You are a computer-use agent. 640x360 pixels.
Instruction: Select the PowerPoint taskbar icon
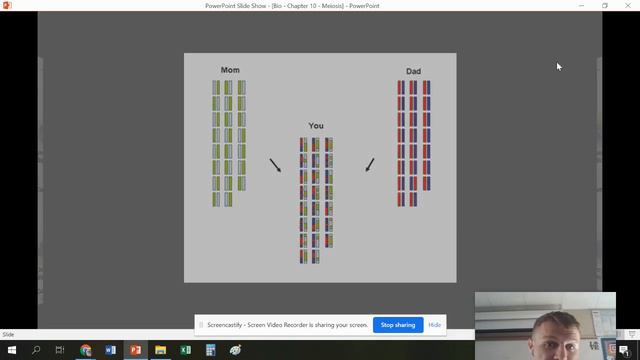pyautogui.click(x=136, y=350)
